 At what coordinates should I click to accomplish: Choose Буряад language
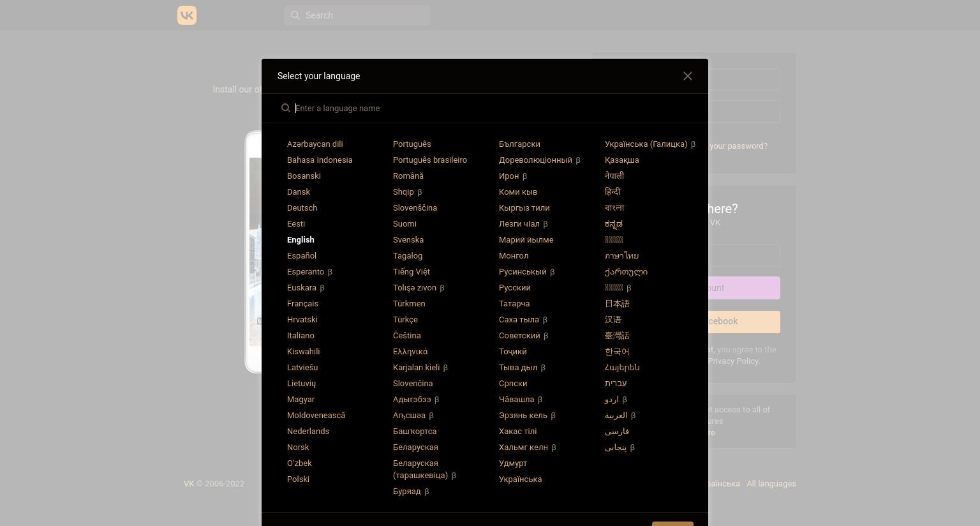click(x=406, y=492)
